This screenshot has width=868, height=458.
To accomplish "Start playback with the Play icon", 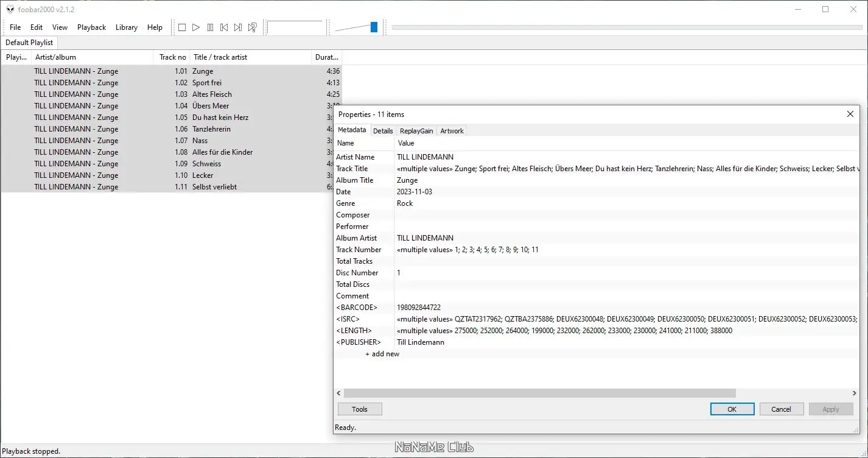I will point(196,27).
